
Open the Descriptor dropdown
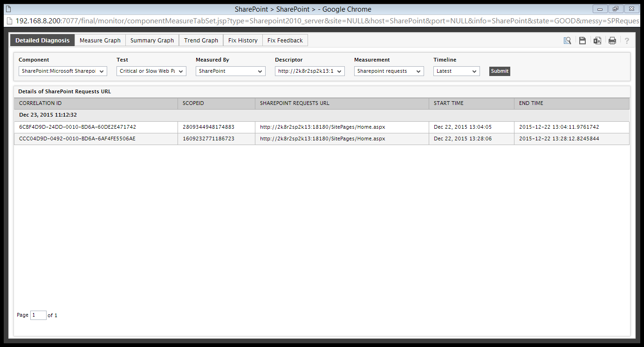[x=310, y=71]
